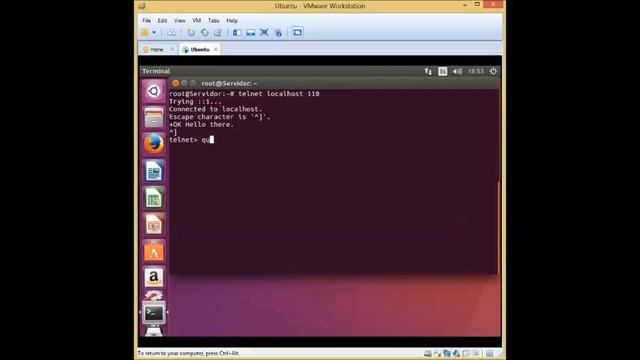This screenshot has height=360, width=640.
Task: Click 'Connected to localhost.' output line
Action: pyautogui.click(x=216, y=109)
